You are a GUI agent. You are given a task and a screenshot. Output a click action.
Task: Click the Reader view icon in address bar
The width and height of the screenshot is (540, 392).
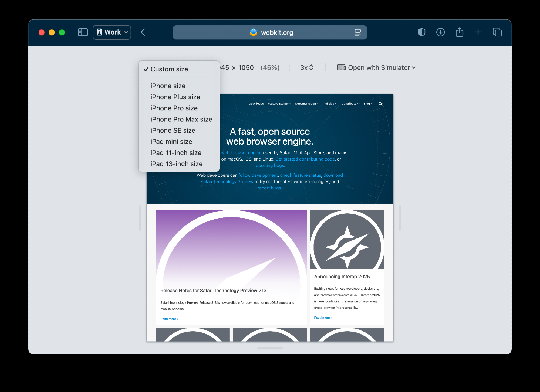pos(357,33)
